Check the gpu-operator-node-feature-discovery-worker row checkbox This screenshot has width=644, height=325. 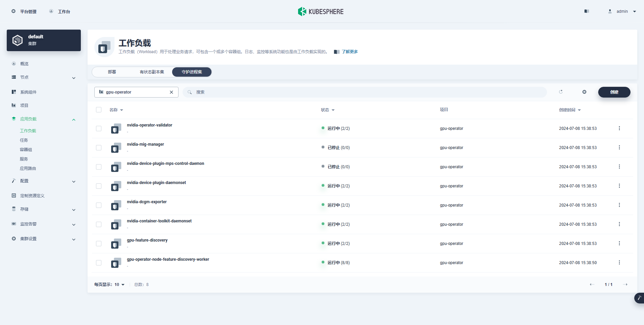coord(99,263)
